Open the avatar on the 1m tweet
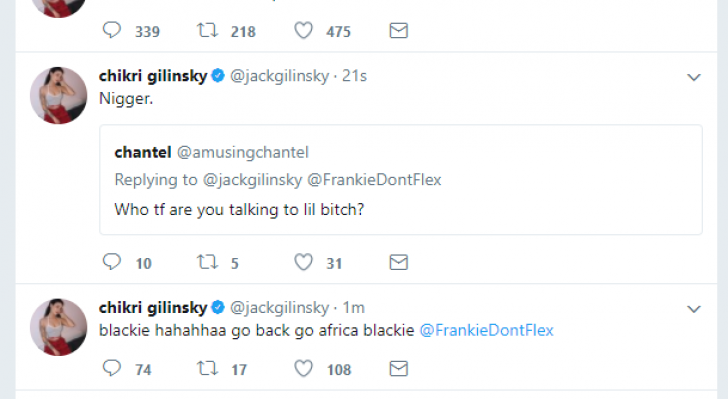Image resolution: width=728 pixels, height=399 pixels. (x=58, y=327)
